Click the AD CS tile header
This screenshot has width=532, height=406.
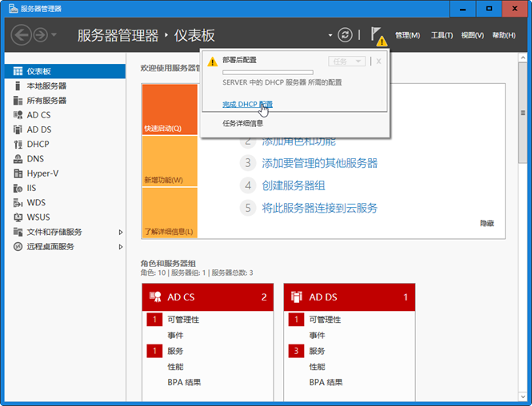[208, 297]
